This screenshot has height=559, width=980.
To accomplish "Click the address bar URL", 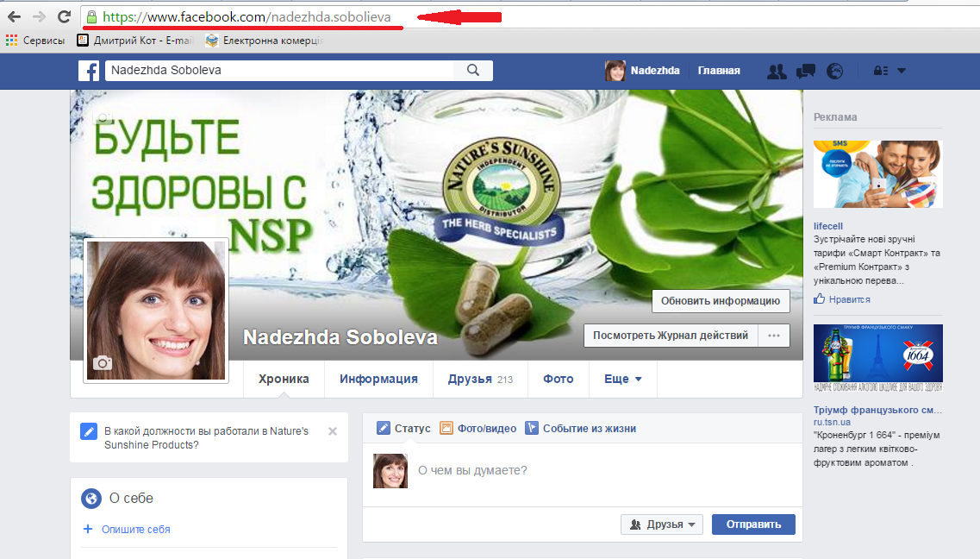I will 247,17.
